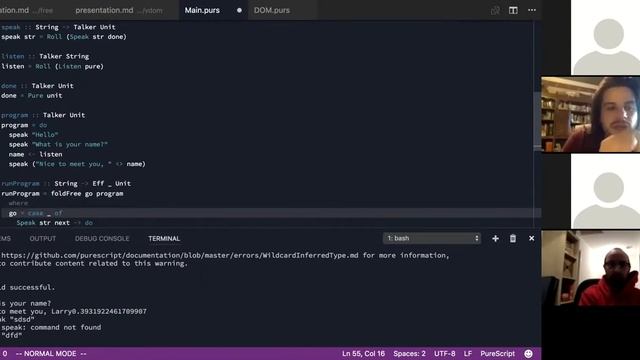Viewport: 640px width, 360px height.
Task: Change file encoding via UTF-8
Action: (444, 353)
